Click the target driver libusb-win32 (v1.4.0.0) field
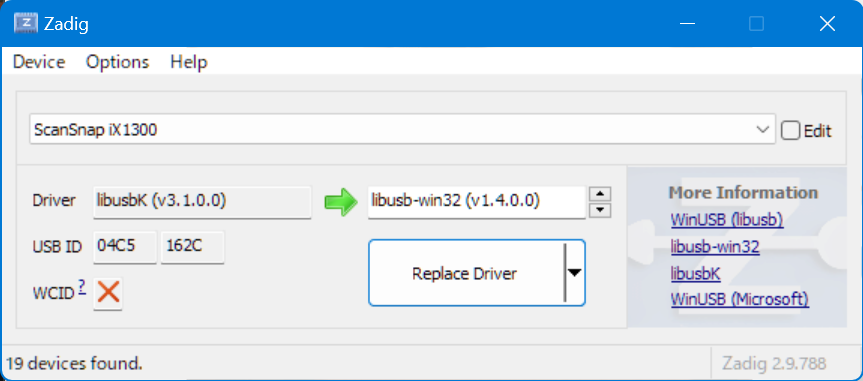The image size is (863, 381). tap(476, 202)
